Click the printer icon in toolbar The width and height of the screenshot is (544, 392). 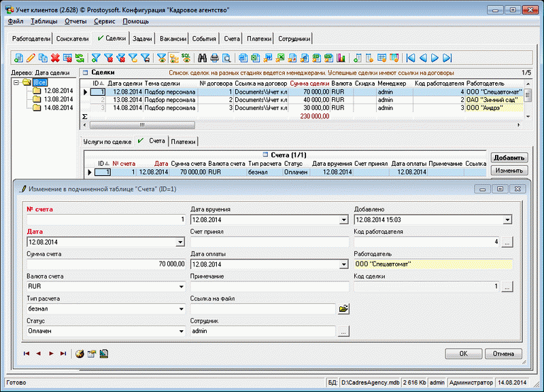tap(214, 58)
